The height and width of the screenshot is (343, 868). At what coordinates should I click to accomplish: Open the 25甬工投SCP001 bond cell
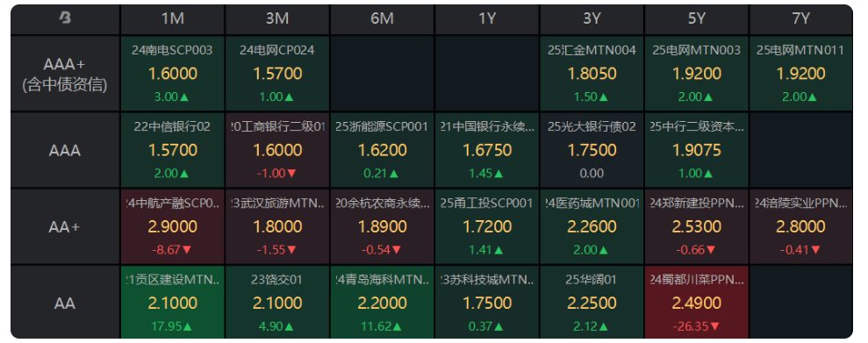point(486,227)
